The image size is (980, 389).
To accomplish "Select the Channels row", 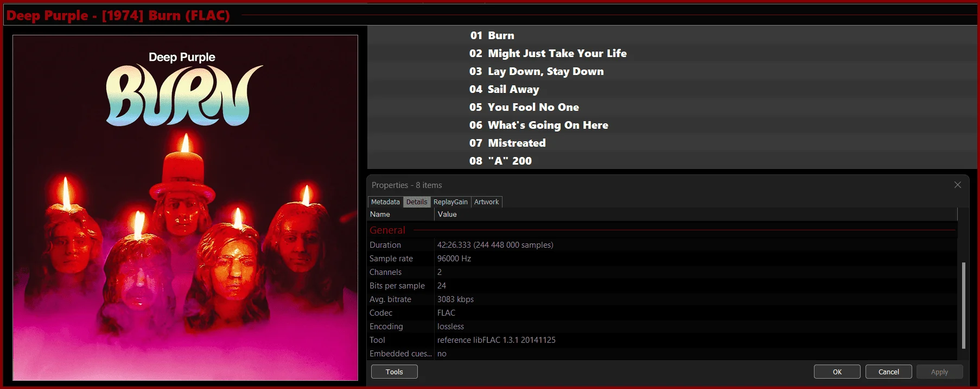I will pyautogui.click(x=663, y=272).
